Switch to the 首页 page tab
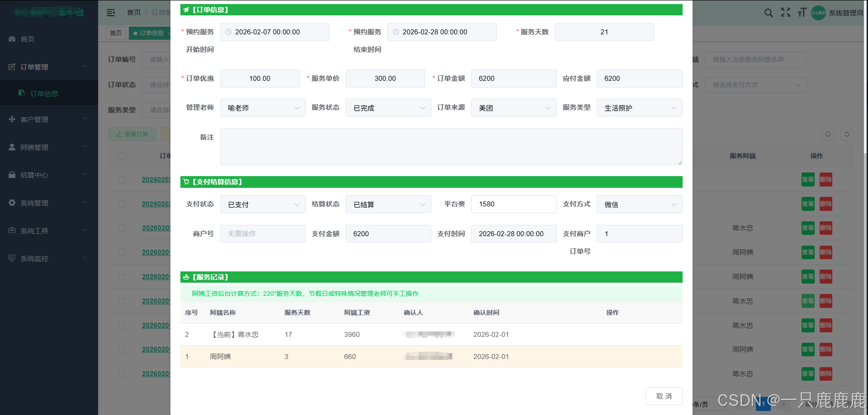 pos(116,33)
